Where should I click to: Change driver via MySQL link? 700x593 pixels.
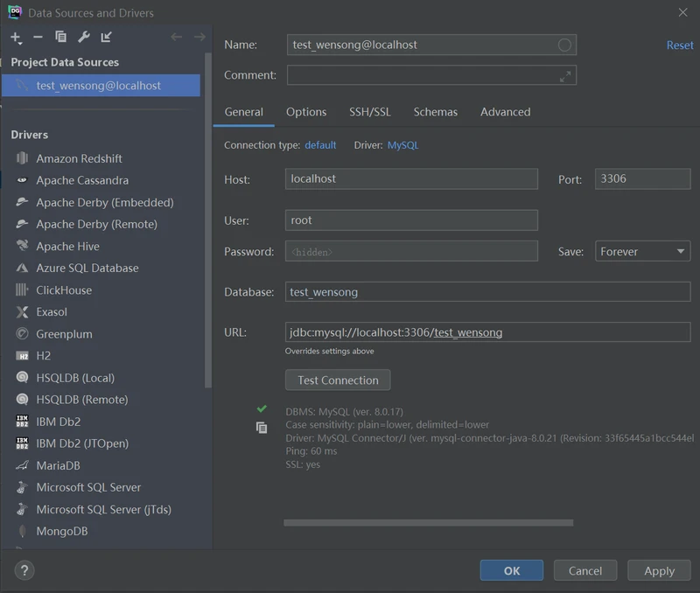pyautogui.click(x=402, y=145)
